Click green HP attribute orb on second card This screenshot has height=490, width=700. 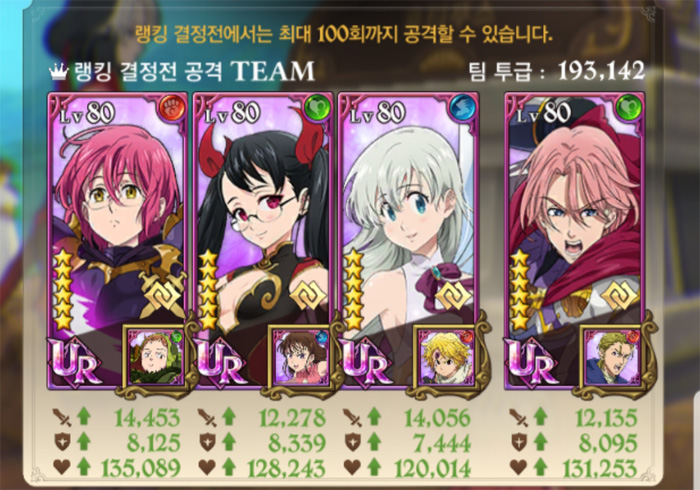tap(317, 108)
